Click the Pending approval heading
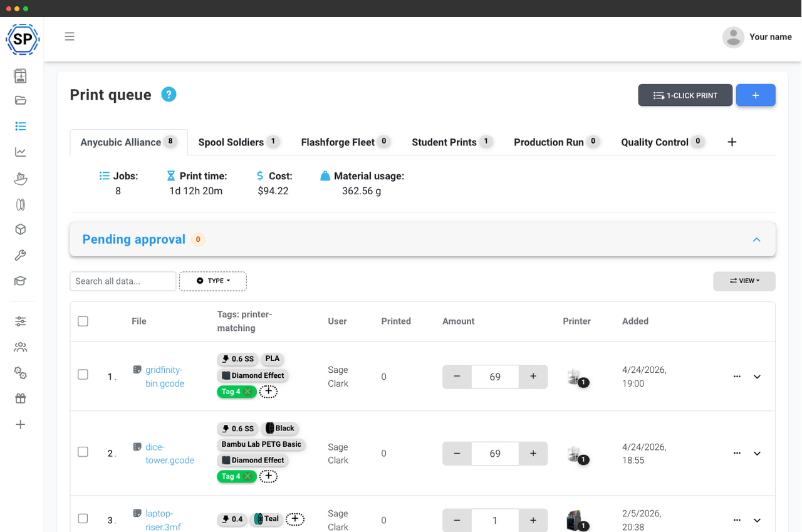 [x=134, y=239]
